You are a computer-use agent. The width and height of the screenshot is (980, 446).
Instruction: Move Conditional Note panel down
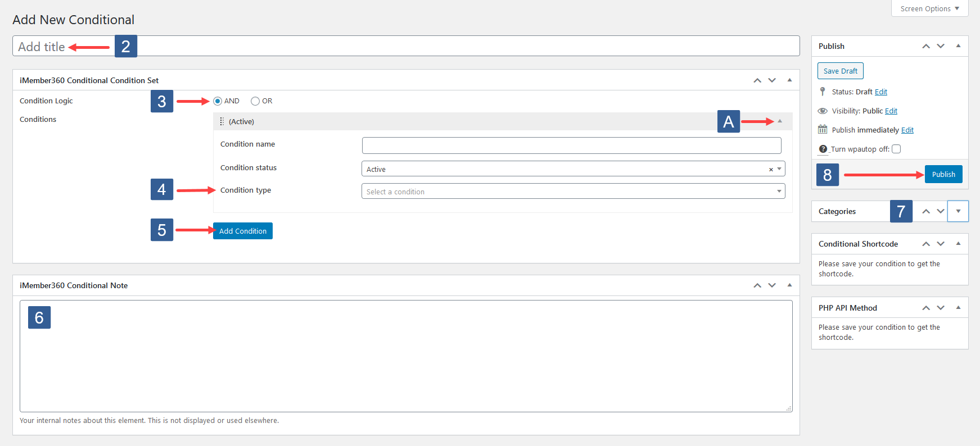772,285
